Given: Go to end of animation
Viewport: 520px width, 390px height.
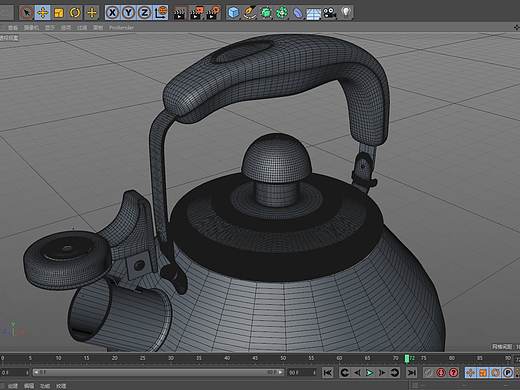Looking at the screenshot, I should [412, 372].
